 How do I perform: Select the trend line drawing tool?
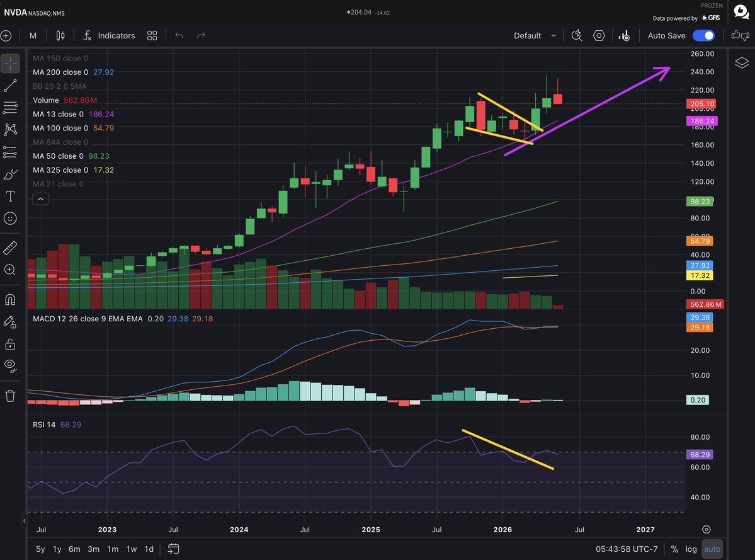pyautogui.click(x=10, y=86)
